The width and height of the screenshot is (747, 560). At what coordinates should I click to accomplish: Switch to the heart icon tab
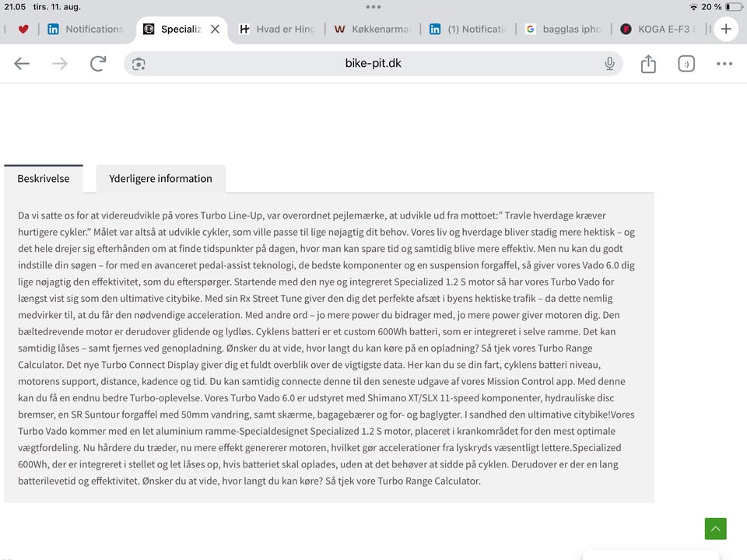click(x=23, y=29)
